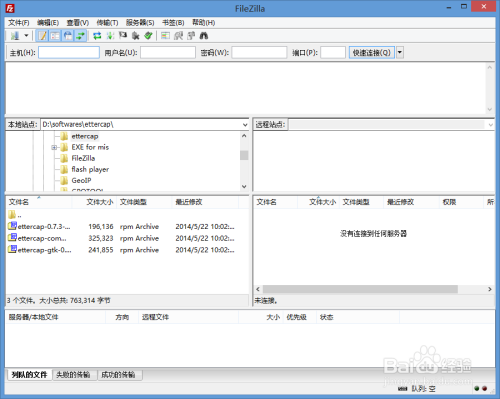This screenshot has height=399, width=500.
Task: Click the red activity indicator light
Action: click(x=485, y=388)
